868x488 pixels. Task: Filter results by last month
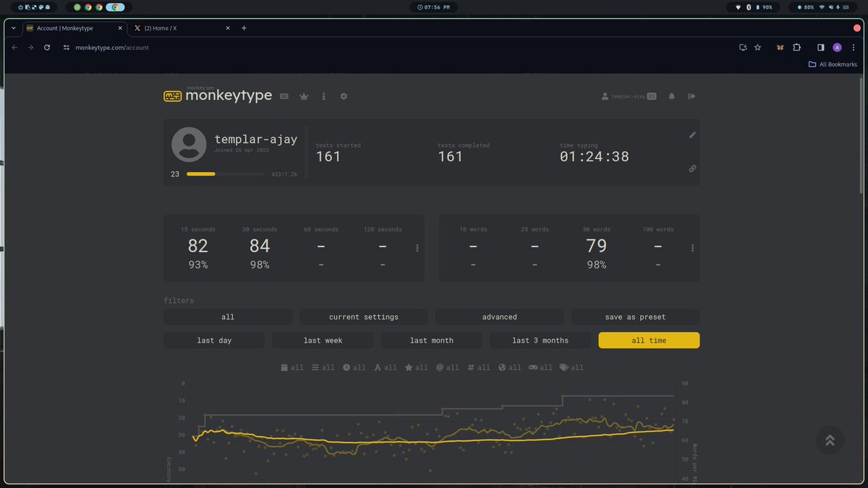click(432, 341)
